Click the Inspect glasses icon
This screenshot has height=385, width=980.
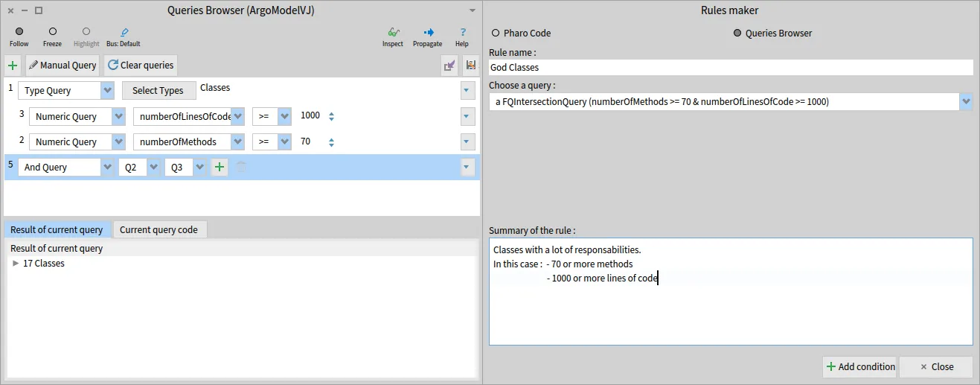(x=392, y=32)
